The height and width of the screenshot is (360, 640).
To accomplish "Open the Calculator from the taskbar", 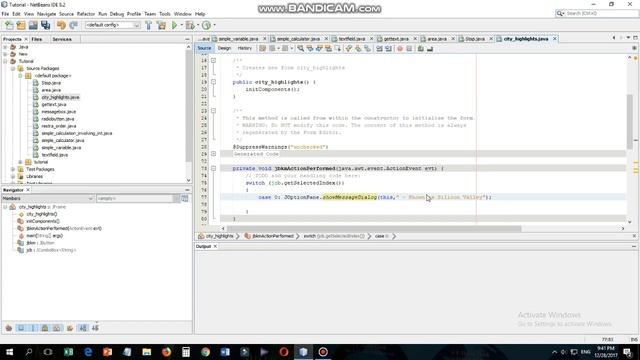I will click(x=186, y=352).
